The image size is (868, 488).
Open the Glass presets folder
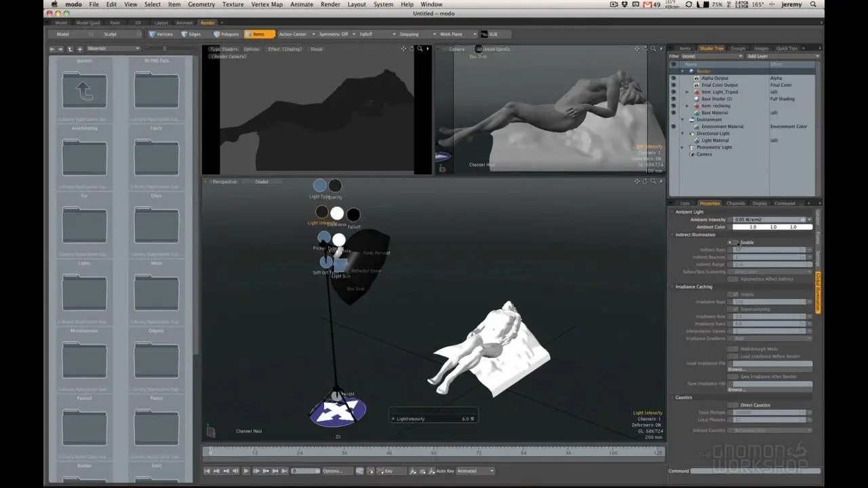(x=157, y=226)
